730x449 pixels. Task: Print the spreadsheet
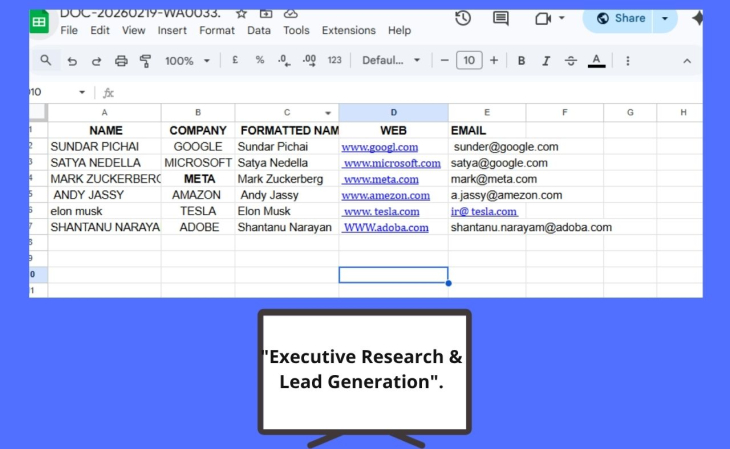(121, 61)
